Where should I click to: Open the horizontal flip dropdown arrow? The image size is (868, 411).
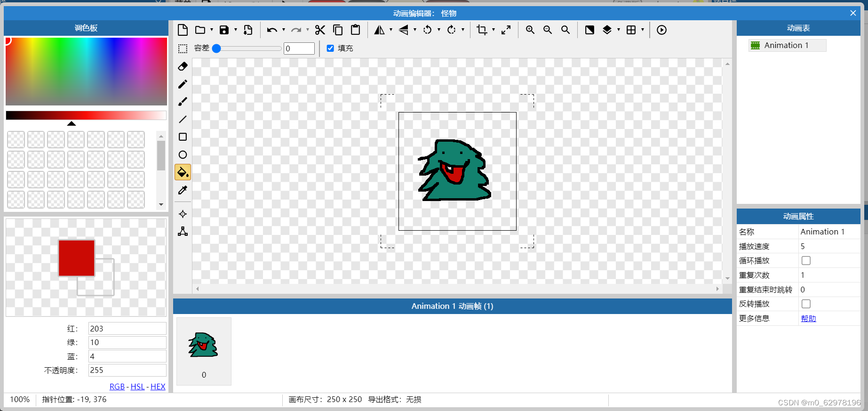[x=391, y=30]
